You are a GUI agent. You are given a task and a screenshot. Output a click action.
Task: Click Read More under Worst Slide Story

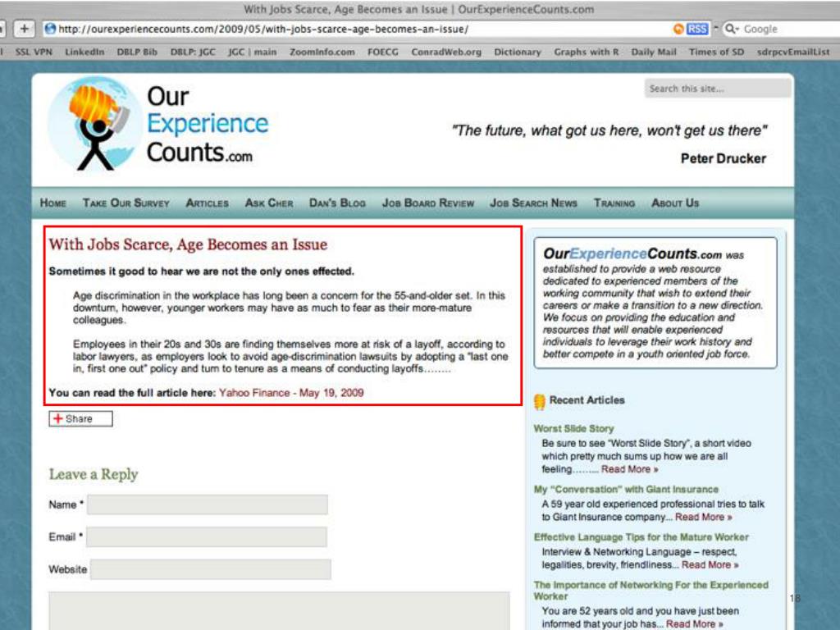pos(629,469)
